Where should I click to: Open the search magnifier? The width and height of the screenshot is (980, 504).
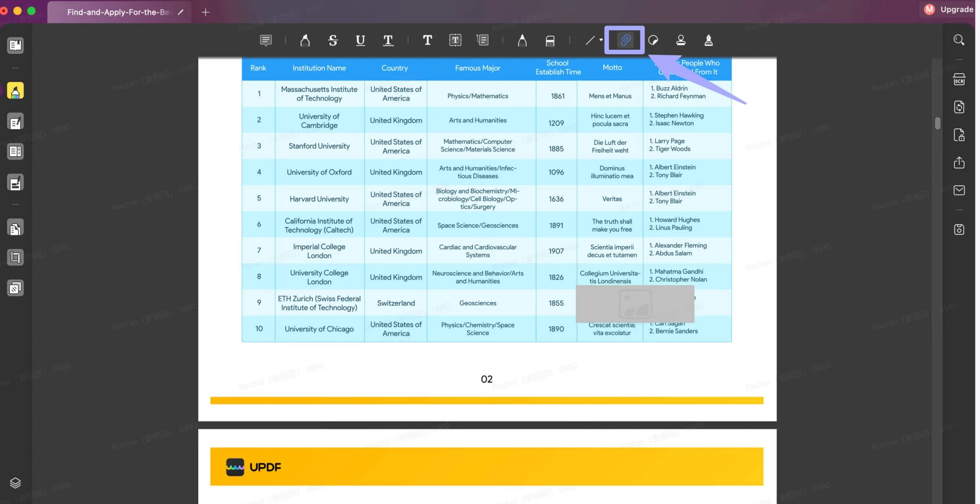[959, 40]
